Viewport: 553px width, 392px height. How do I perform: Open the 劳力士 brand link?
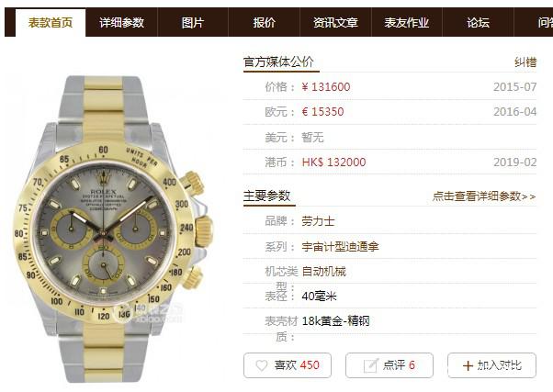pyautogui.click(x=318, y=221)
